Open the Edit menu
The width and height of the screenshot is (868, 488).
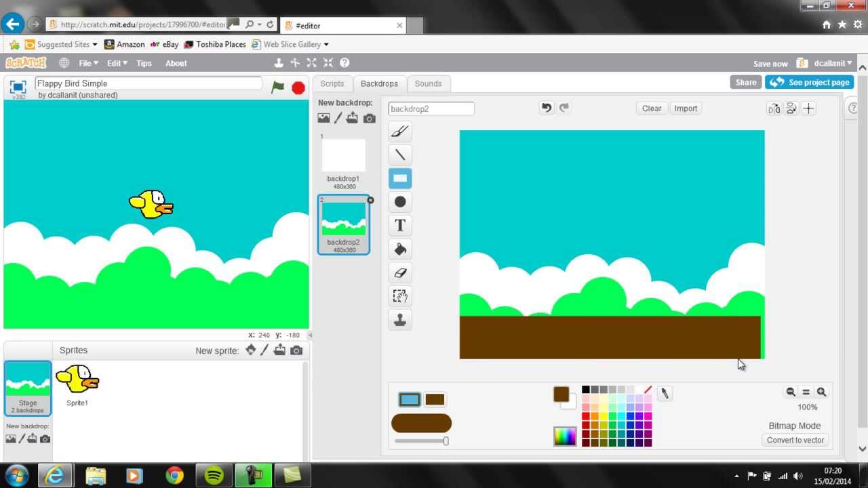pyautogui.click(x=117, y=63)
